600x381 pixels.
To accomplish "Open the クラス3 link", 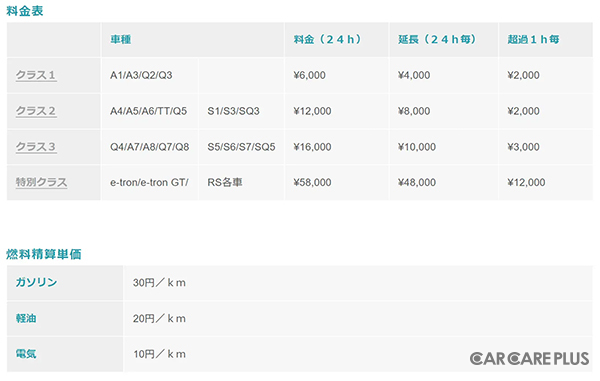I will point(36,147).
